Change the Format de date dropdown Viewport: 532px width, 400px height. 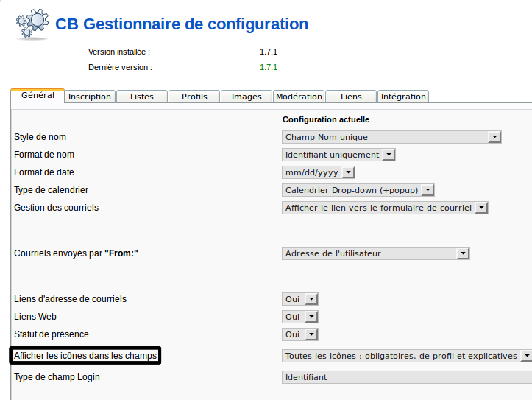(x=319, y=172)
